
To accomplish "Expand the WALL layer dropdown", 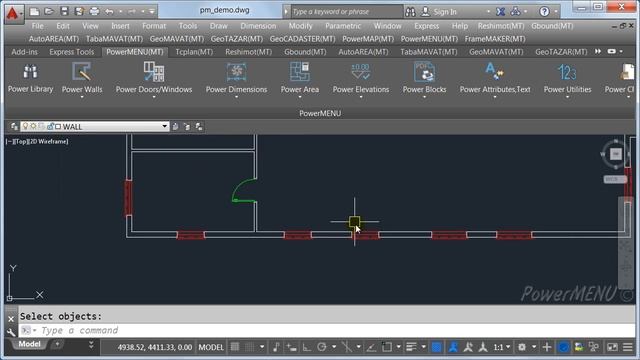I will click(164, 127).
